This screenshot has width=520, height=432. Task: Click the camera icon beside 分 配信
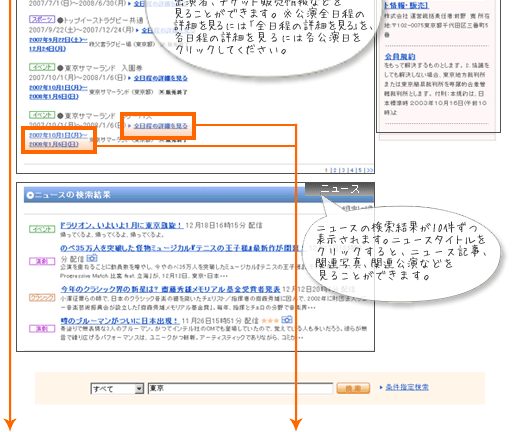(92, 258)
